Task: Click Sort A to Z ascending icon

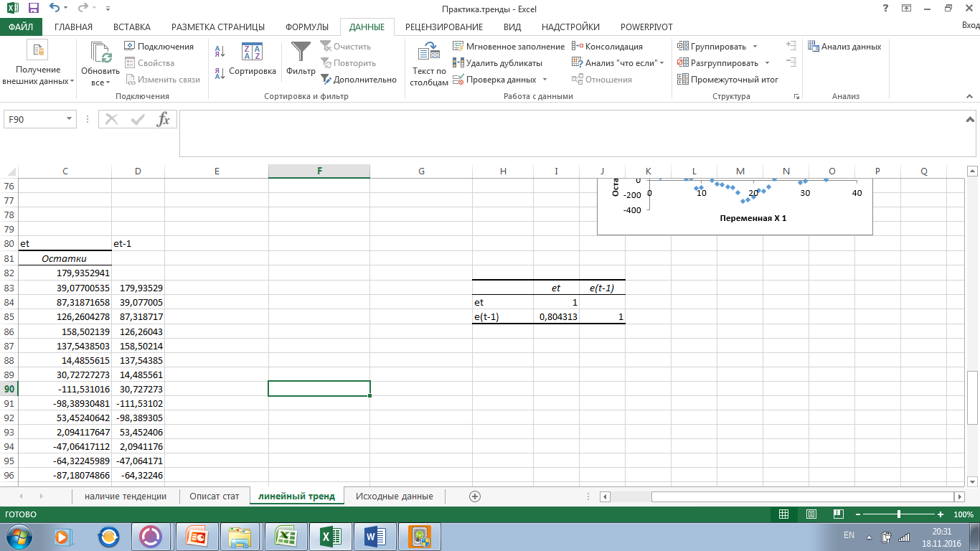Action: (x=220, y=52)
